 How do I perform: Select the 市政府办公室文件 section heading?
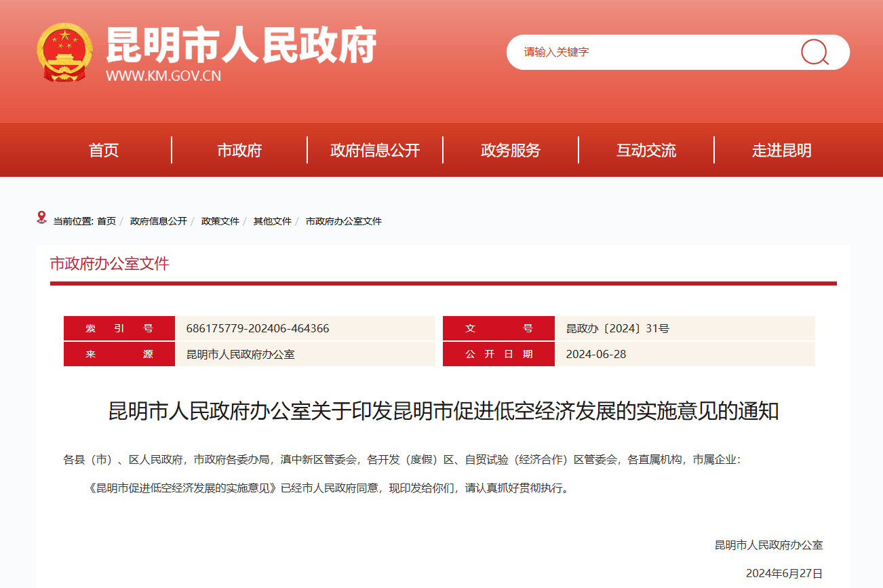click(x=110, y=264)
